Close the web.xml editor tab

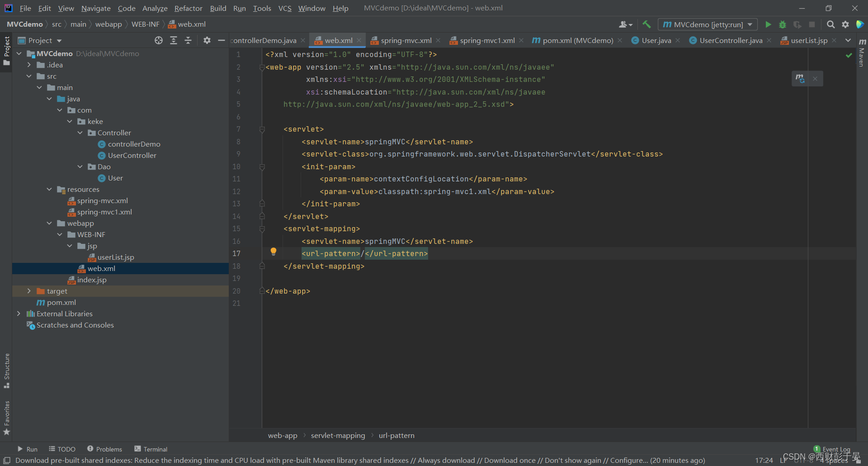click(359, 40)
